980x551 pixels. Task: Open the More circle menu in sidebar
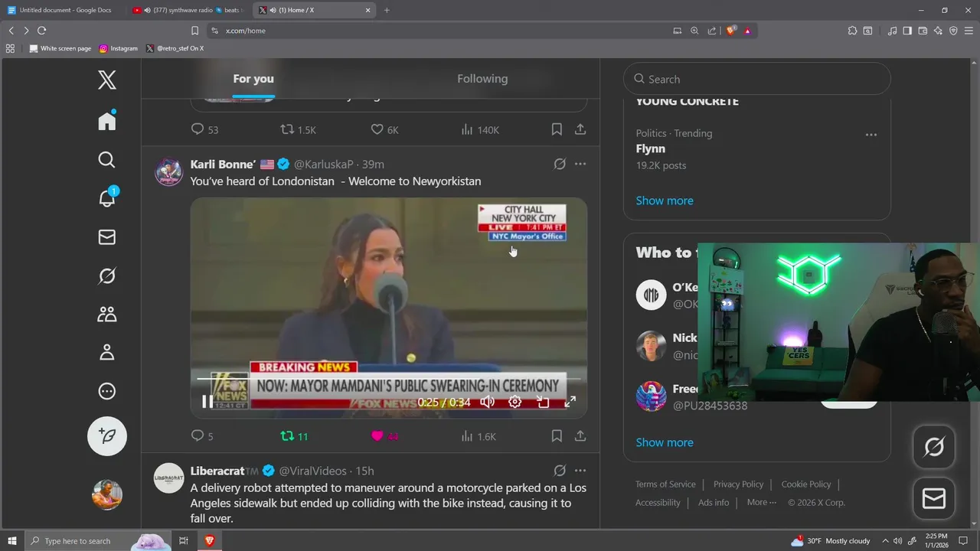pyautogui.click(x=107, y=391)
